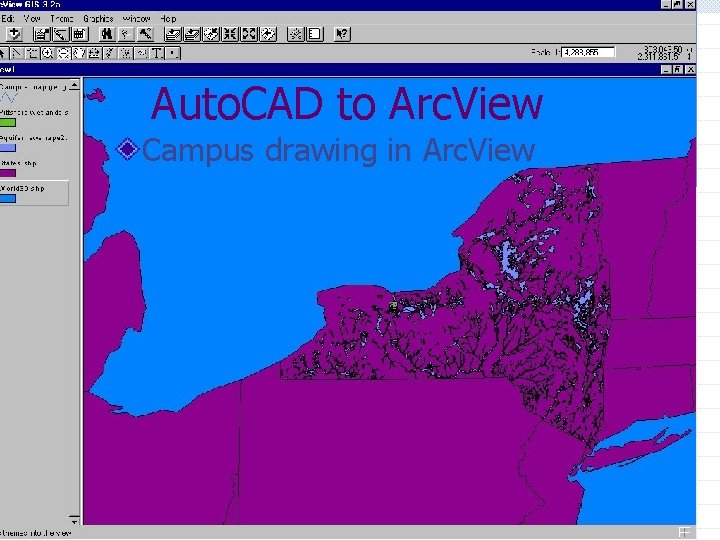This screenshot has width=720, height=540.
Task: Select the aquifer theme name
Action: tap(34, 138)
